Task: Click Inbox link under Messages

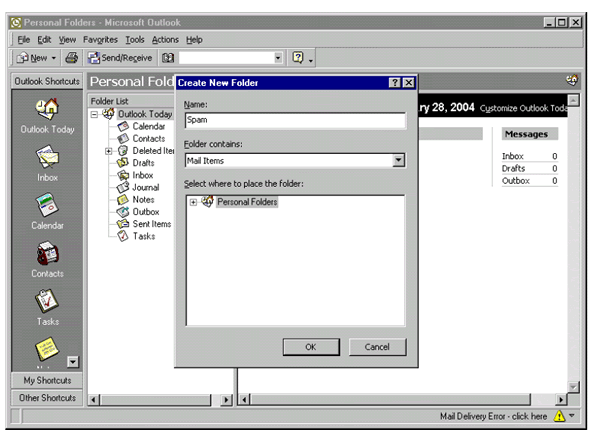Action: 513,156
